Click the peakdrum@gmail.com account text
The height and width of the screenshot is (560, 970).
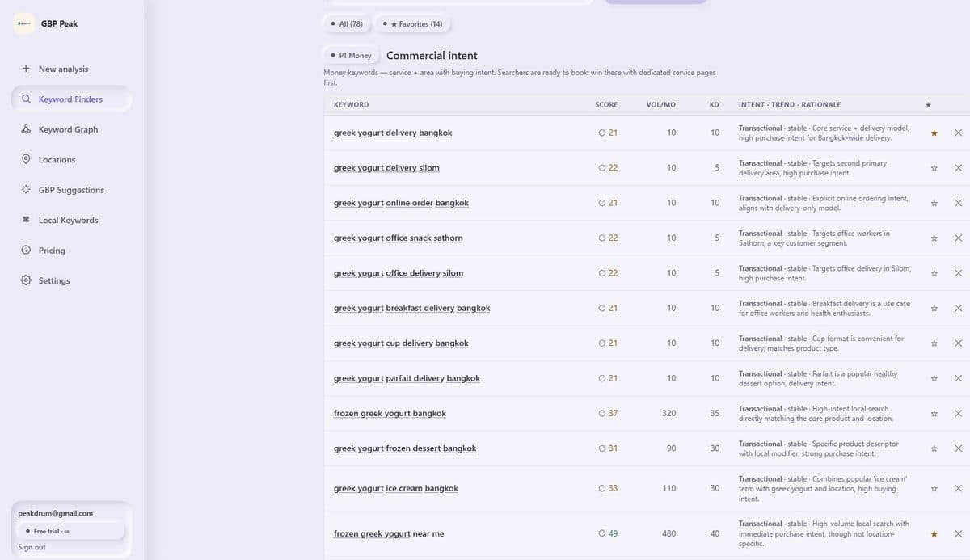[x=55, y=513]
